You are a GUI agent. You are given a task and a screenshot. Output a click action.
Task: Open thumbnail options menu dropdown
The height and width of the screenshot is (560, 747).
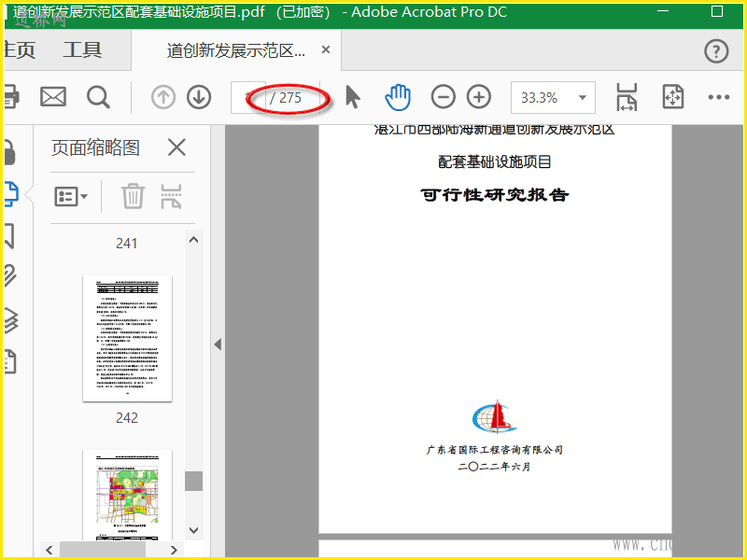tap(71, 196)
